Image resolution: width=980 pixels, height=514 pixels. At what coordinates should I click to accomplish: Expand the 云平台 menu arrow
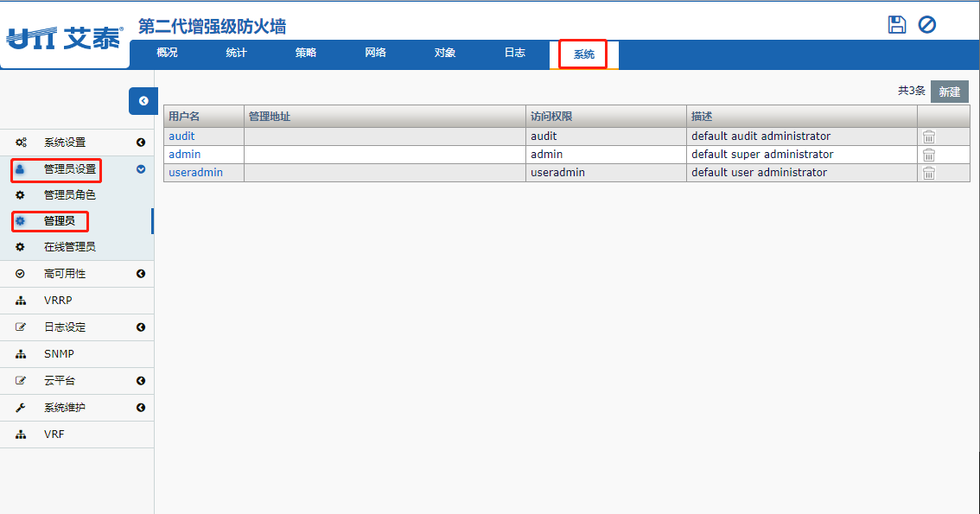point(141,380)
